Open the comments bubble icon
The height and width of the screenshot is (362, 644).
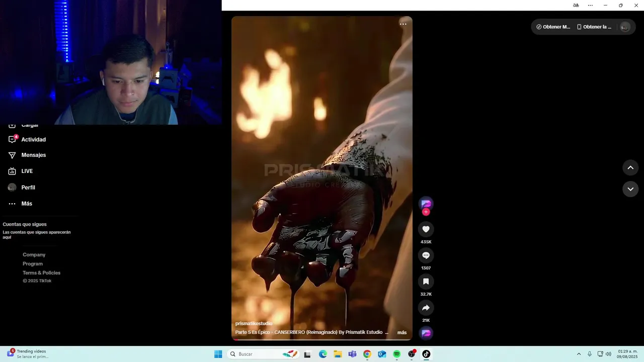[x=426, y=255]
